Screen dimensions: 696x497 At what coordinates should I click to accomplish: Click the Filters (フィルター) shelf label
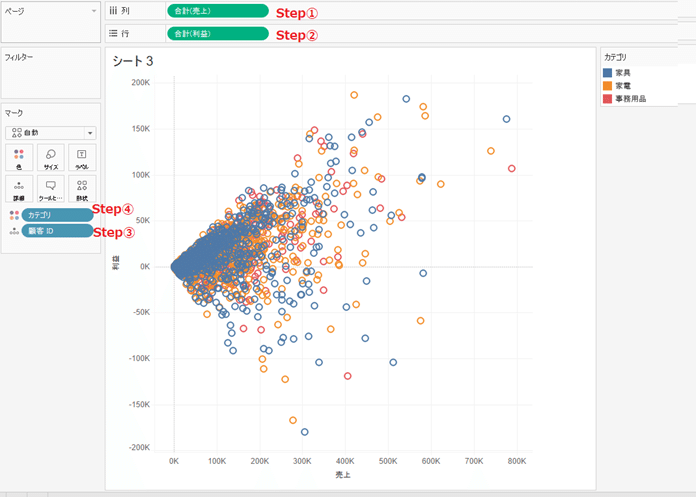pos(19,57)
